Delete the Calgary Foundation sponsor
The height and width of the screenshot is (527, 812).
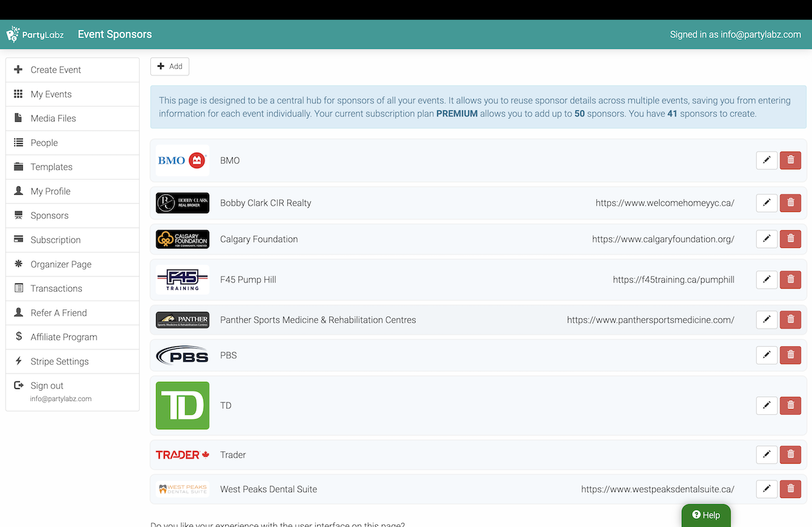click(790, 239)
